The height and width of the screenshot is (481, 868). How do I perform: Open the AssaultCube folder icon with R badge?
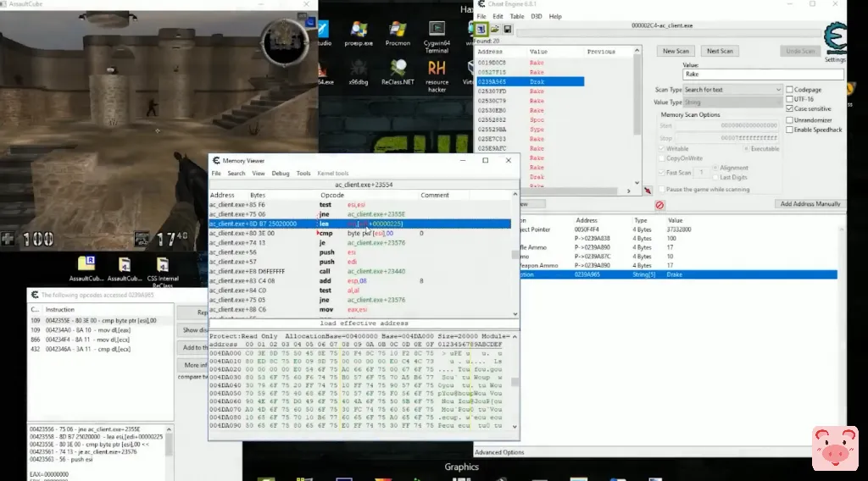click(x=86, y=268)
